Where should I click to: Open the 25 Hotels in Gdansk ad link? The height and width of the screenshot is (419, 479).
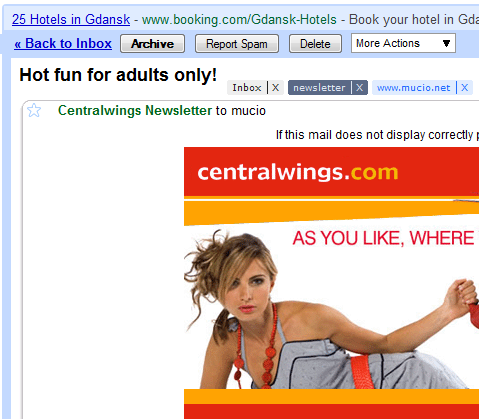[71, 19]
